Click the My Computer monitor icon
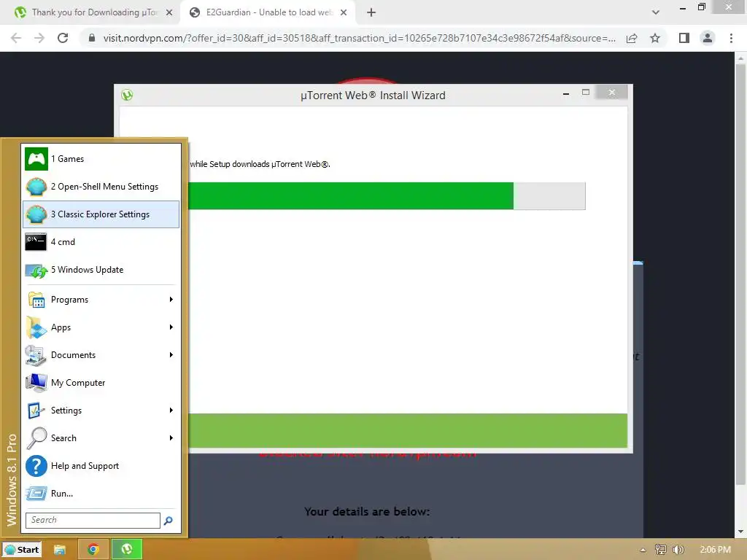This screenshot has width=747, height=560. (x=36, y=383)
